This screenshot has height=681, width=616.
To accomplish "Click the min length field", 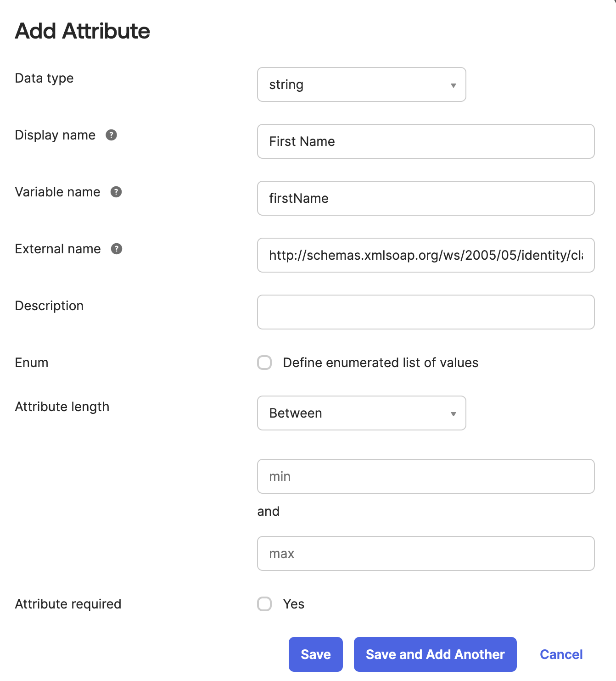I will coord(426,476).
